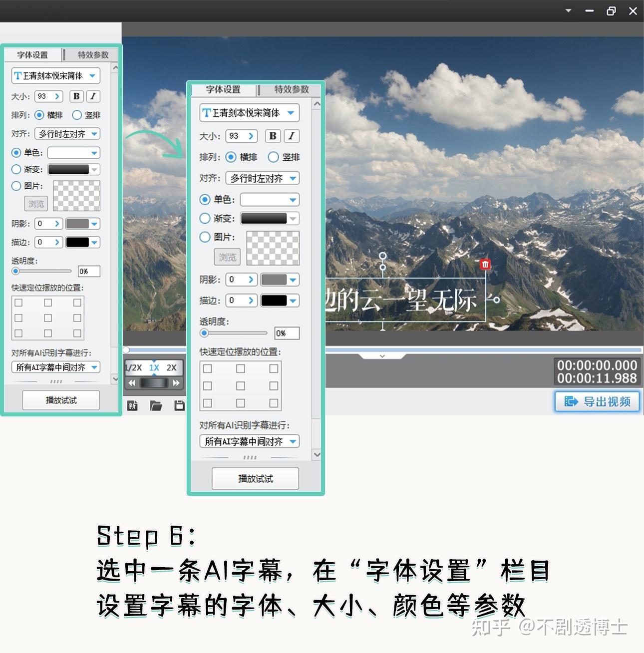Click 播放试试 preview button in enlarged panel
The width and height of the screenshot is (644, 653).
tap(256, 478)
